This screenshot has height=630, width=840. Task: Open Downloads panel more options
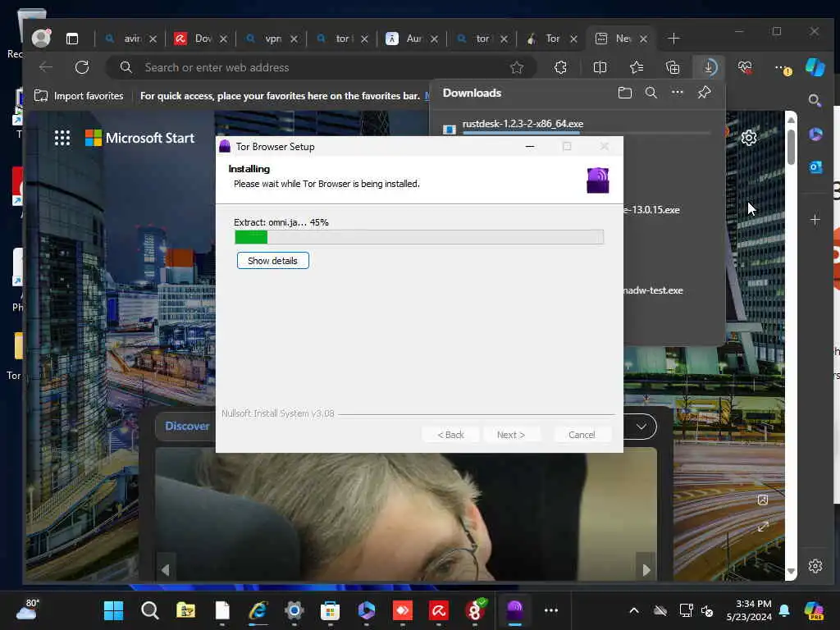(x=677, y=92)
